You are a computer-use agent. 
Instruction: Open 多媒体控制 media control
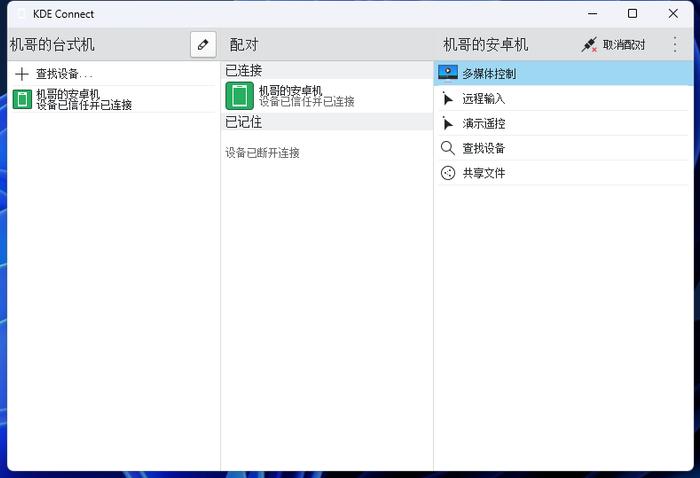[563, 74]
